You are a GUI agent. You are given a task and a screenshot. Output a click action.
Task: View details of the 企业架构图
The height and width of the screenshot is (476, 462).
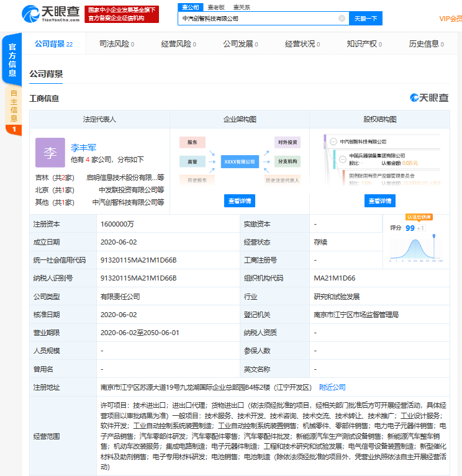click(x=240, y=201)
